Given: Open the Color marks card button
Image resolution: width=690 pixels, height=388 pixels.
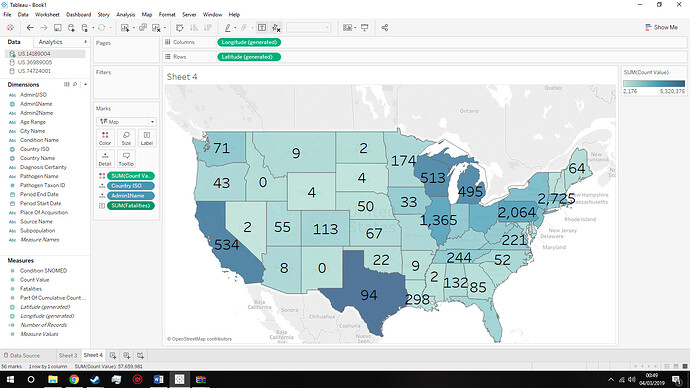Looking at the screenshot, I should (105, 138).
